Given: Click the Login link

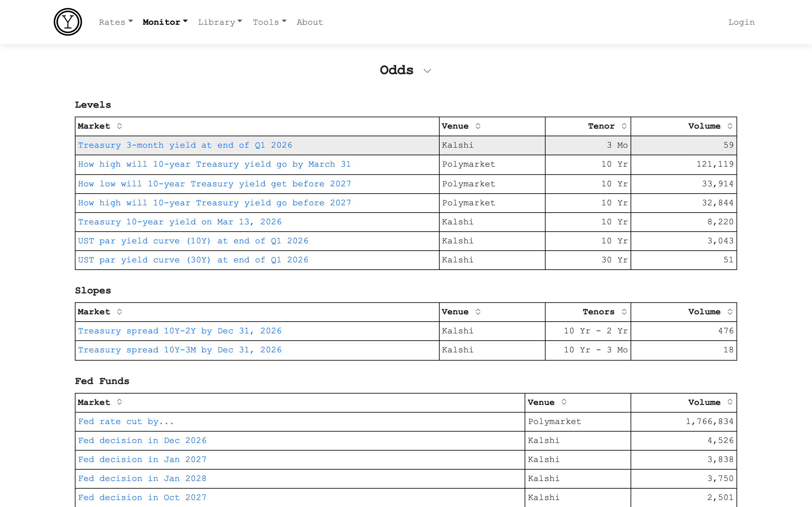Looking at the screenshot, I should click(x=741, y=22).
